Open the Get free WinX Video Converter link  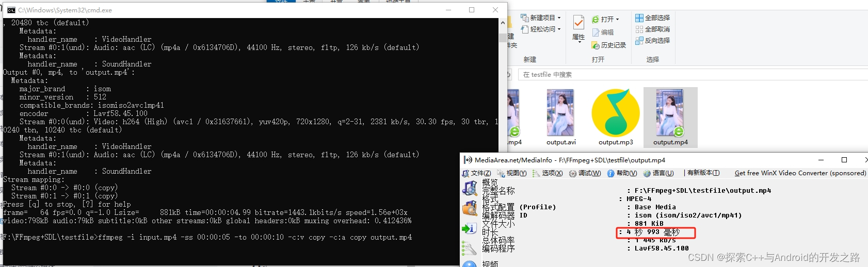(800, 173)
